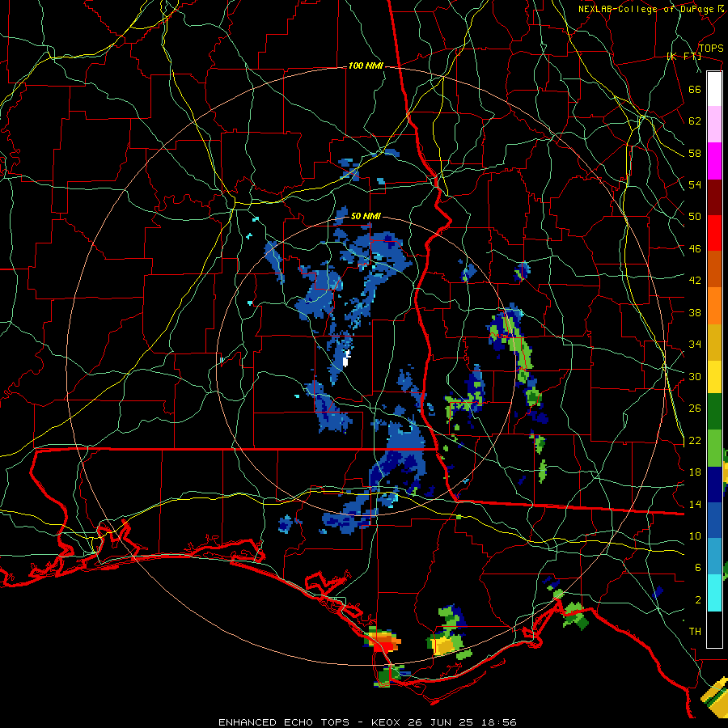This screenshot has width=728, height=728.
Task: Click the magenta 58 kft legend swatch
Action: [714, 161]
